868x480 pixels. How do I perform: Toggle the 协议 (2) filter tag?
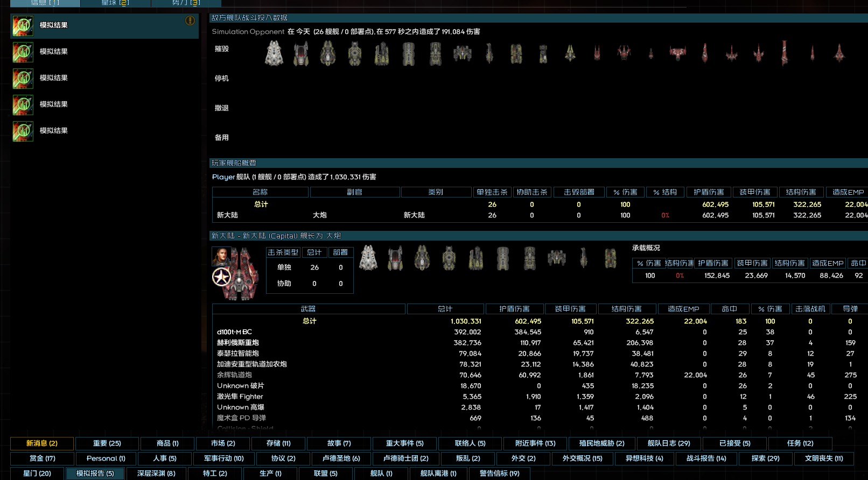click(283, 458)
